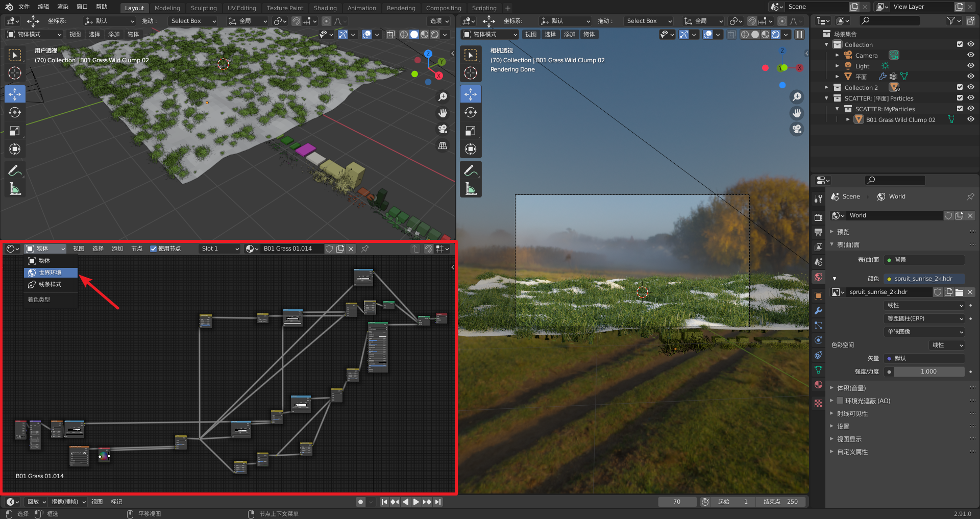Toggle Use Nodes checkbox

click(x=153, y=249)
